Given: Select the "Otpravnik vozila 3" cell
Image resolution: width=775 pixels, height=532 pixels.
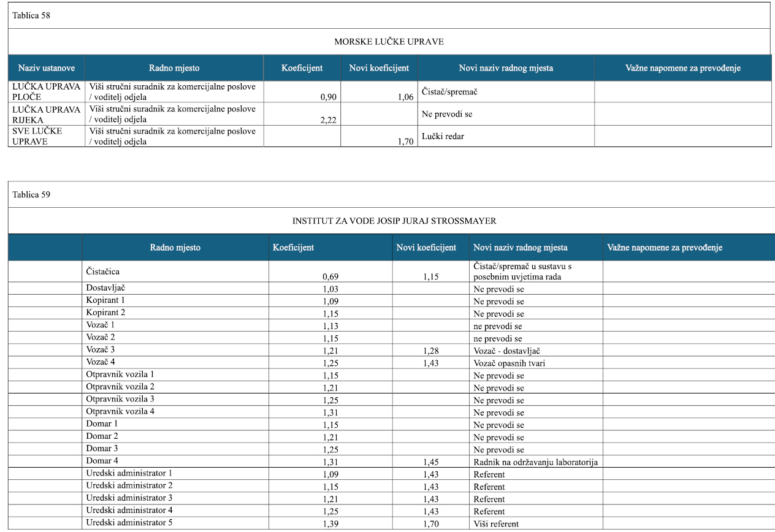Looking at the screenshot, I should point(120,399).
